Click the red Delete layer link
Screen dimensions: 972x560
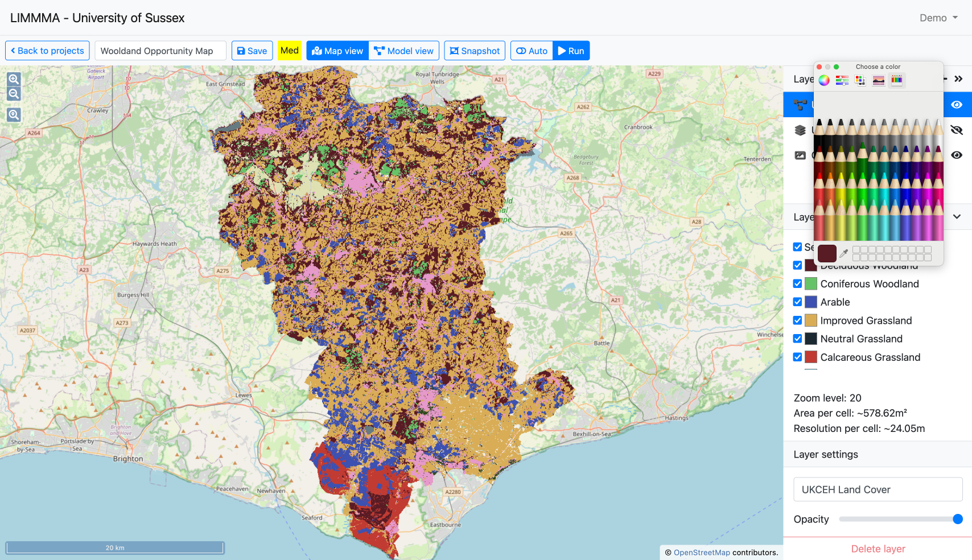878,549
